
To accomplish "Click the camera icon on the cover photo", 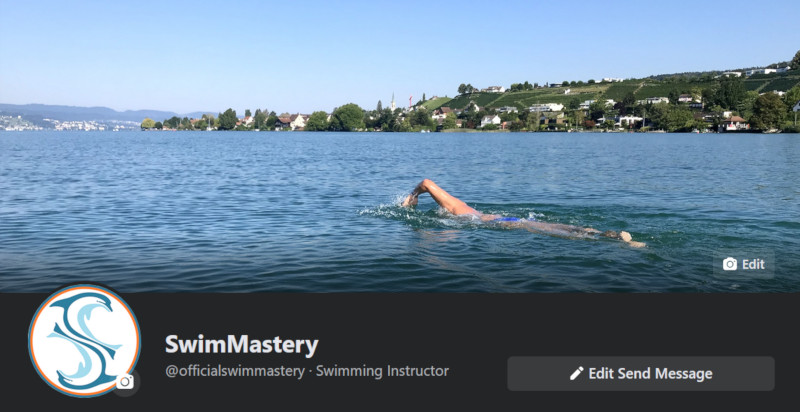I will 730,264.
